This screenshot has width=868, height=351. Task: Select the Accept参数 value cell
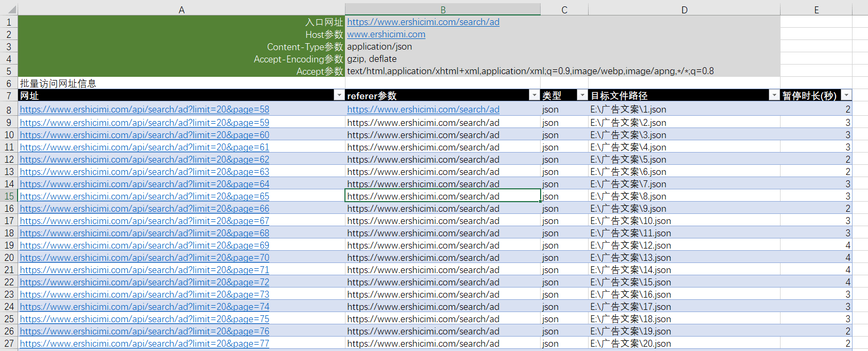pyautogui.click(x=562, y=71)
